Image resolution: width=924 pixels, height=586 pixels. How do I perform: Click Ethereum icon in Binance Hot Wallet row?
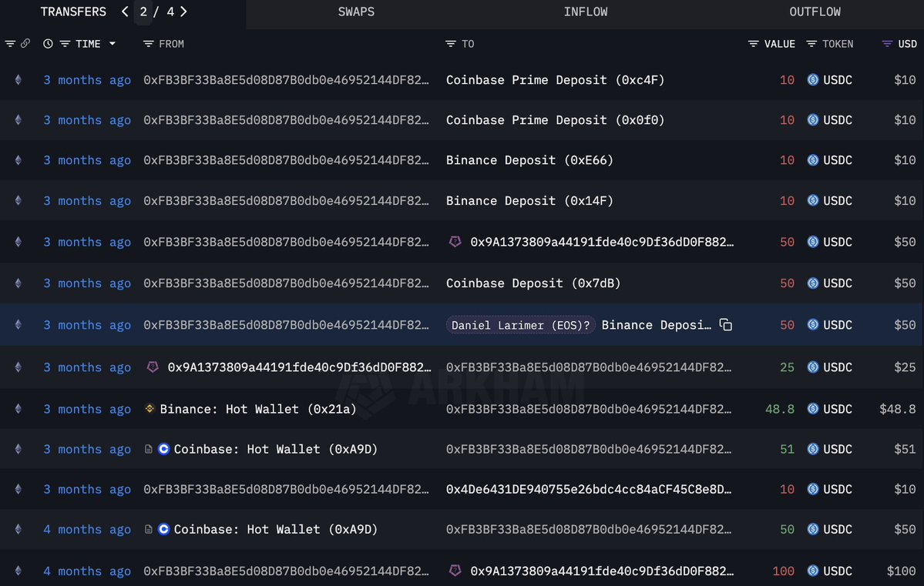pyautogui.click(x=18, y=409)
